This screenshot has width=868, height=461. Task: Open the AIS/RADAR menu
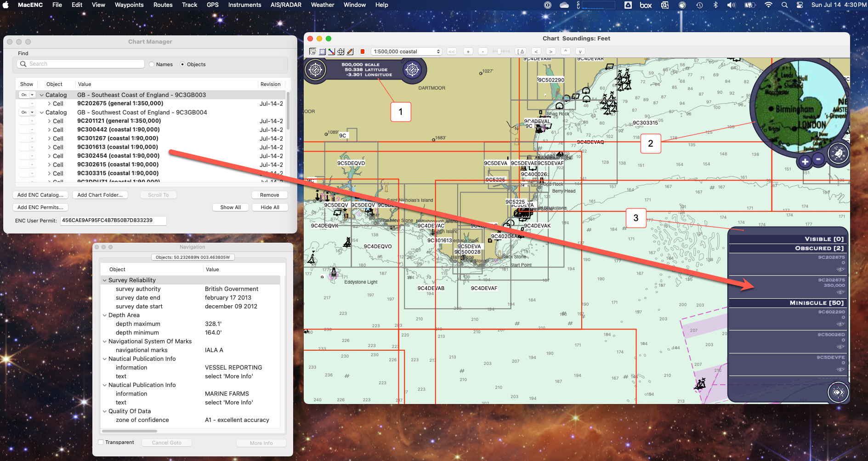286,5
